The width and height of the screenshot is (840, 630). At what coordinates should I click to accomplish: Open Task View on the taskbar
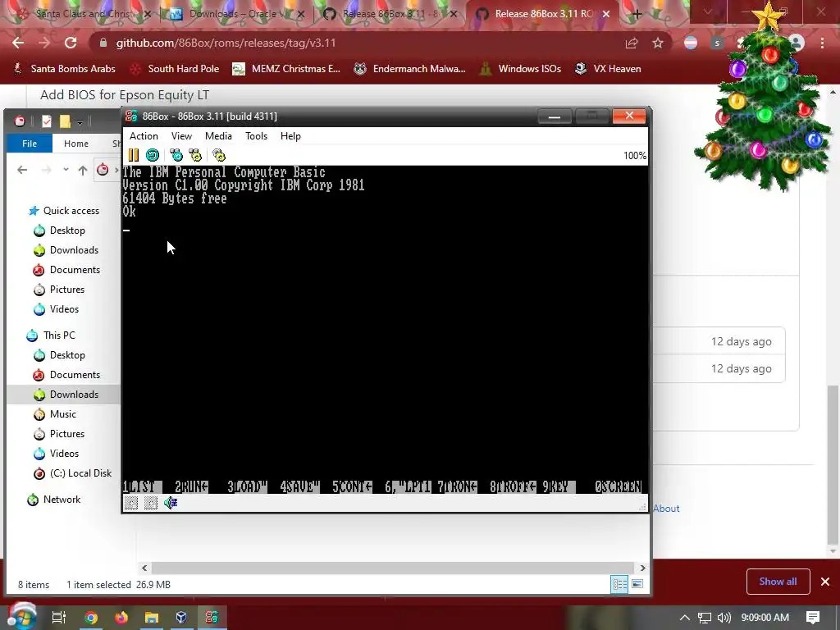tap(59, 618)
